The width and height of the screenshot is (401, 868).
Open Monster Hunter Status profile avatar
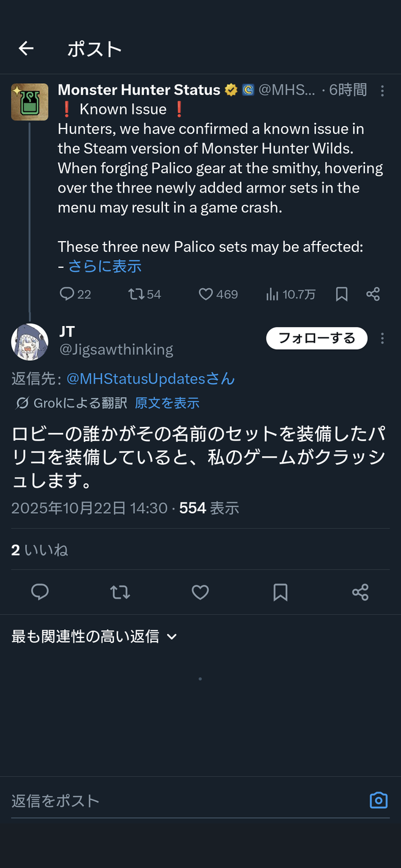(29, 102)
